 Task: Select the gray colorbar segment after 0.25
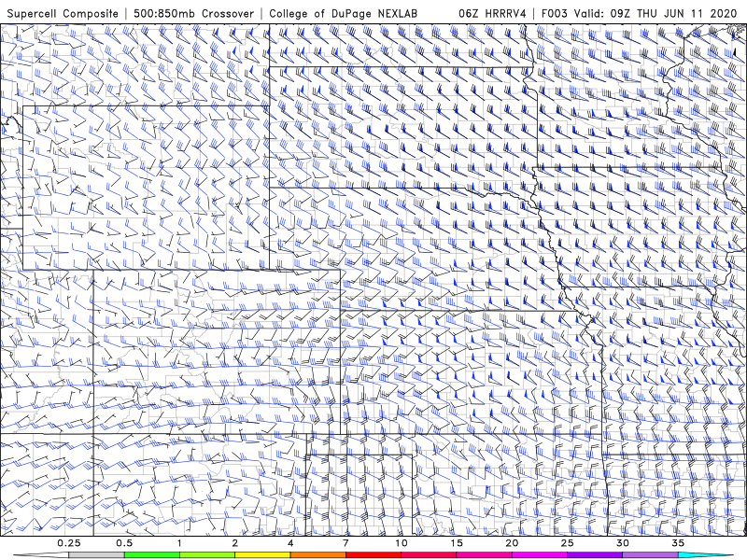coord(96,555)
